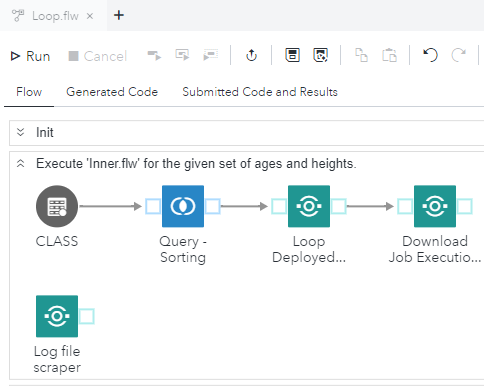Close the Loop.flw tab
Screen dimensions: 484x386
(x=90, y=16)
